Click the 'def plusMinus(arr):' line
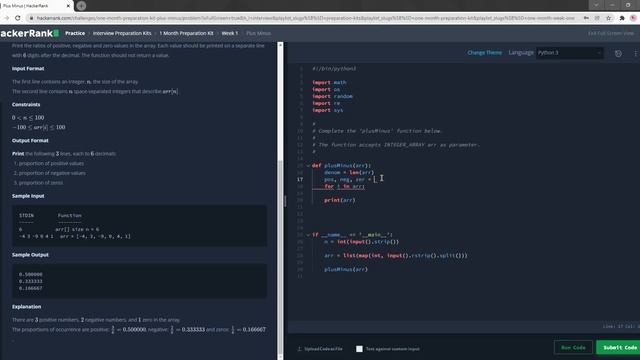This screenshot has height=360, width=640. point(342,165)
